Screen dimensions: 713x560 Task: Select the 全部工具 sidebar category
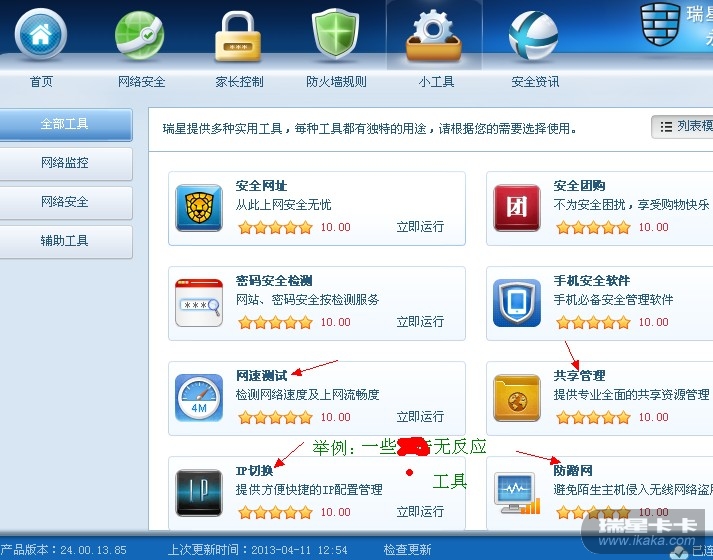66,124
